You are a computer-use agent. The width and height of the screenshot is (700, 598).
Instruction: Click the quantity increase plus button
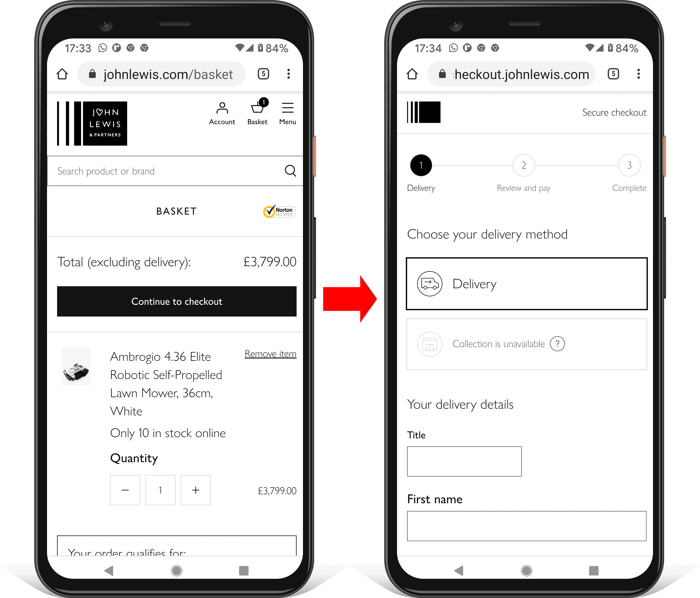(196, 490)
